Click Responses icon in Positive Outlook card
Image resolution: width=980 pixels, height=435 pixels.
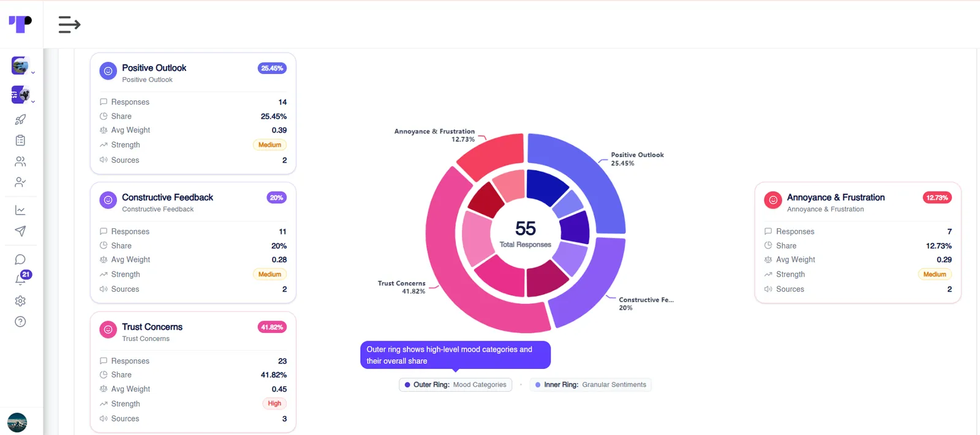click(x=104, y=102)
